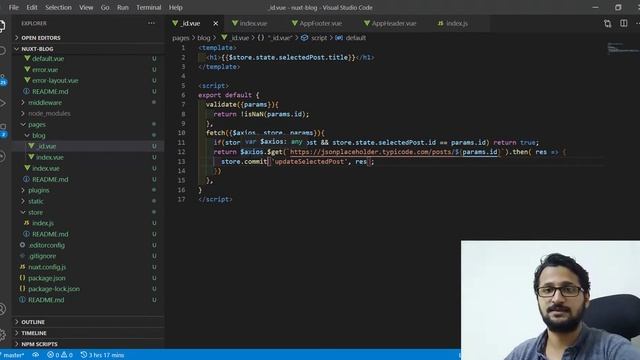640x360 pixels.
Task: Open index.js under the store folder
Action: tap(43, 223)
